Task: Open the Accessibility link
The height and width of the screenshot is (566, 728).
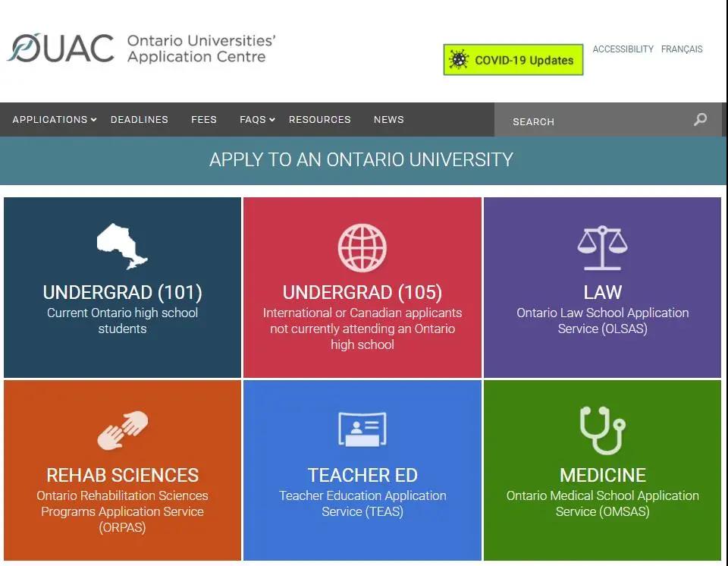Action: 623,49
